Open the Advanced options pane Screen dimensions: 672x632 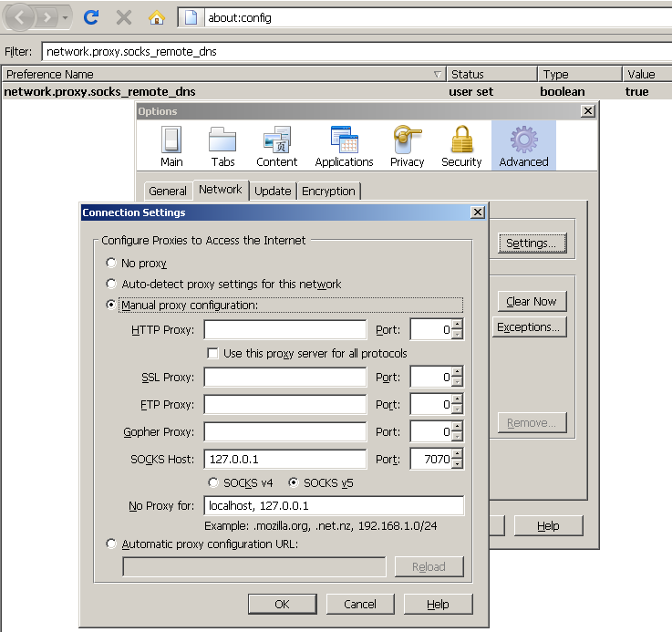[523, 146]
